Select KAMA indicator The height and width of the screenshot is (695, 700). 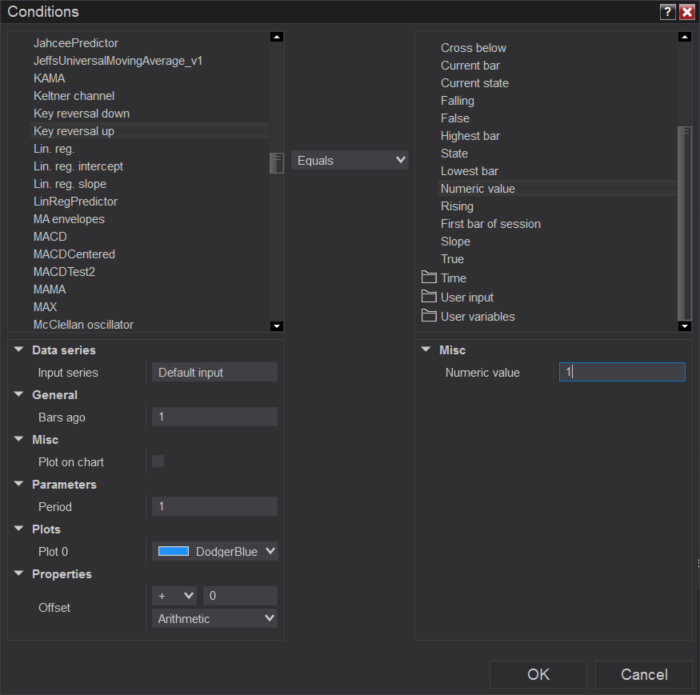(49, 78)
